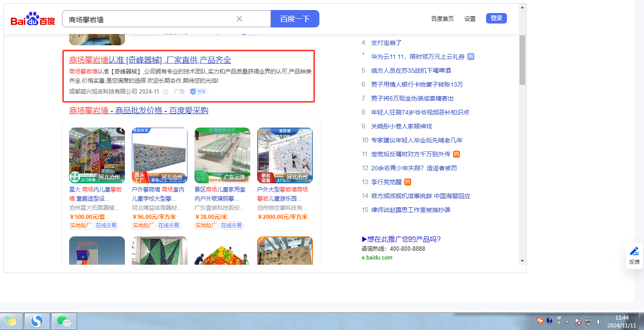Screen dimensions: 644x330
Task: Open hot search 俄方人员在苏35战机下喝啤酒
Action: 411,71
